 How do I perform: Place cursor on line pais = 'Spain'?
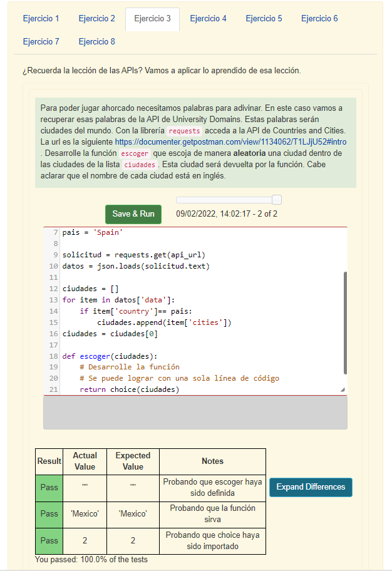(93, 232)
